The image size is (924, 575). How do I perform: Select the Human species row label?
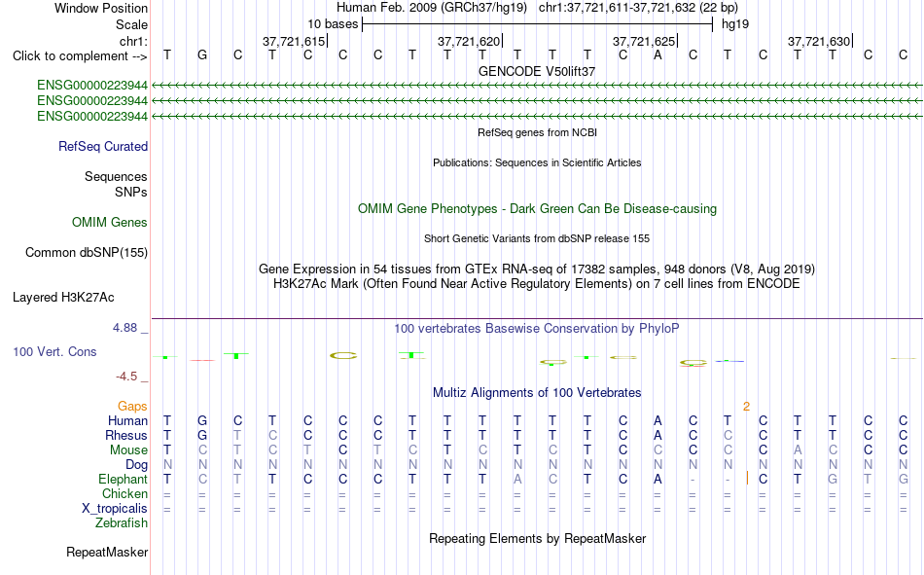127,420
